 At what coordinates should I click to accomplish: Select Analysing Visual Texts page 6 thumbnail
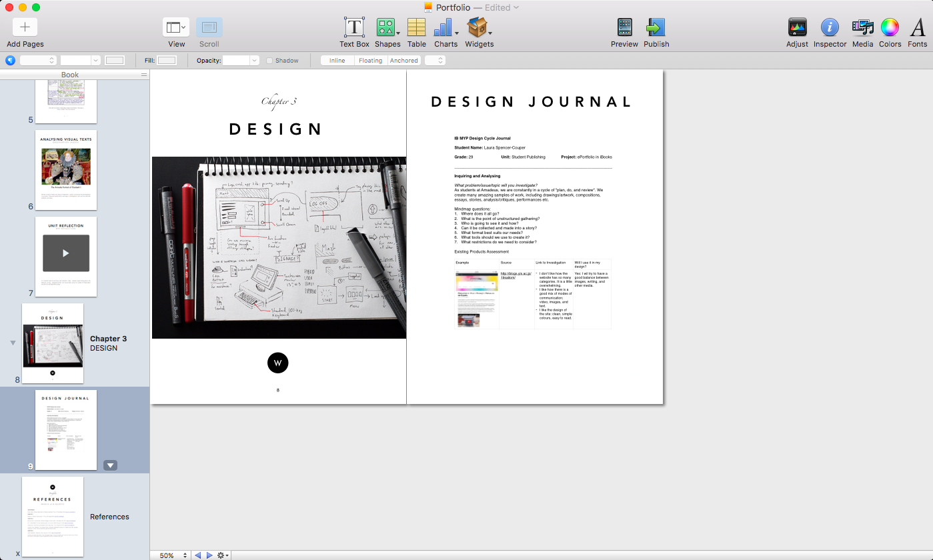tap(66, 170)
